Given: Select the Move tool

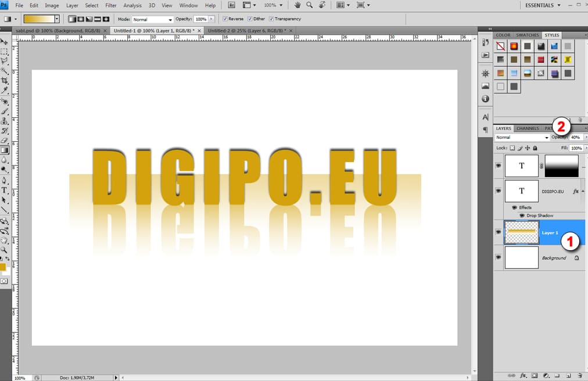Looking at the screenshot, I should [x=5, y=42].
